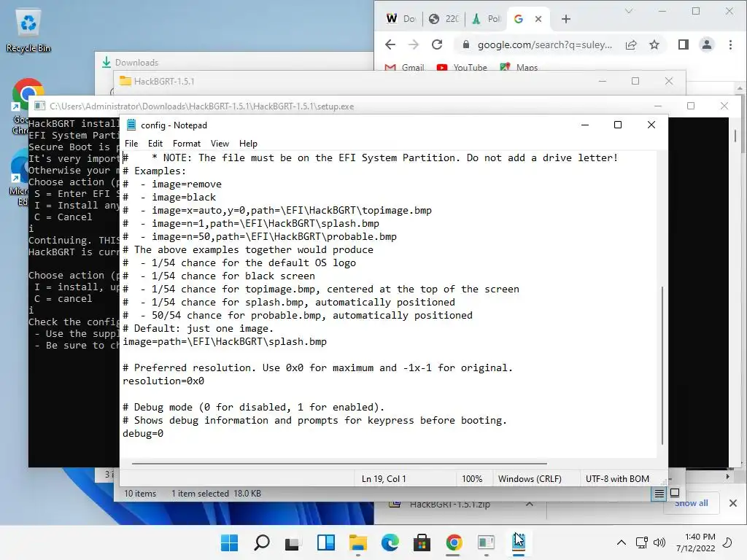Dismiss the Chrome downloads bar
Viewport: 747px width, 560px height.
pyautogui.click(x=733, y=503)
